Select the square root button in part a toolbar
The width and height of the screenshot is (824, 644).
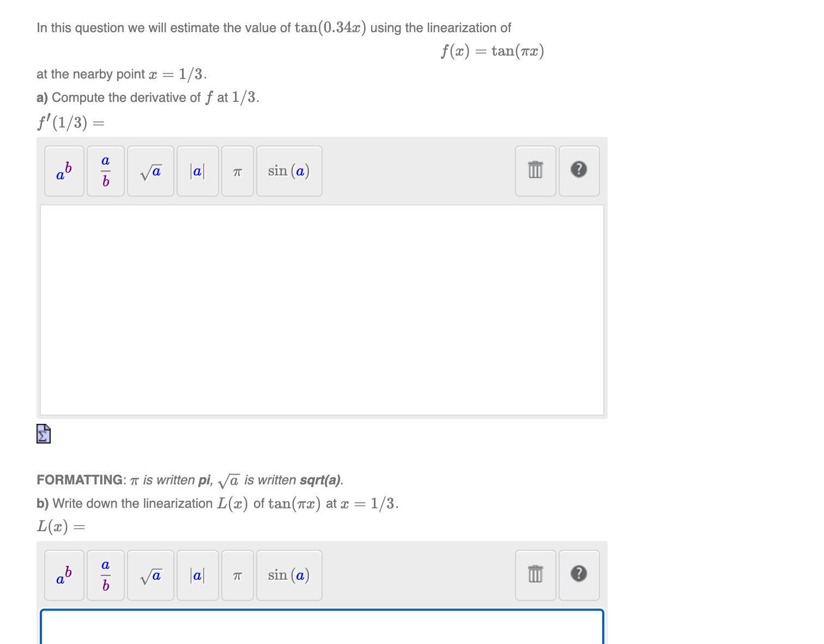pyautogui.click(x=150, y=172)
